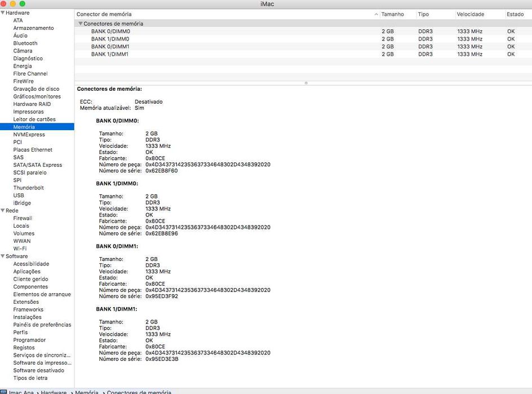
Task: Open Gravação de disco entry
Action: coord(36,89)
